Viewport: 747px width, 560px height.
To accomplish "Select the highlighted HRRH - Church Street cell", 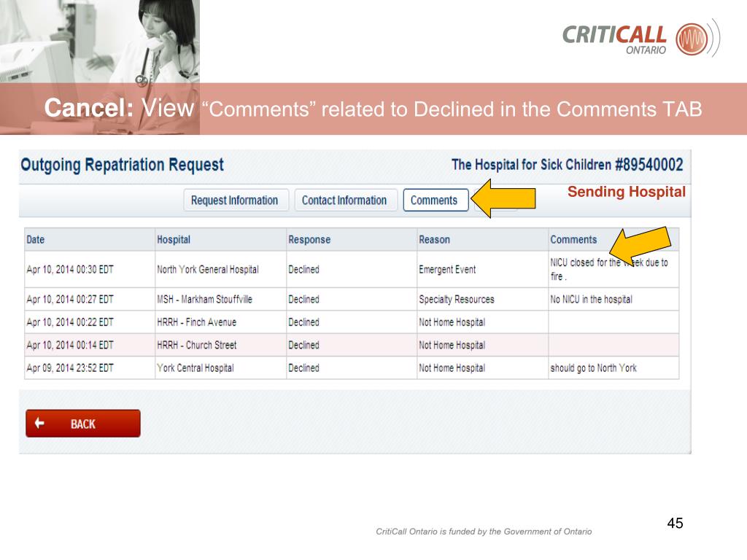I will point(196,346).
